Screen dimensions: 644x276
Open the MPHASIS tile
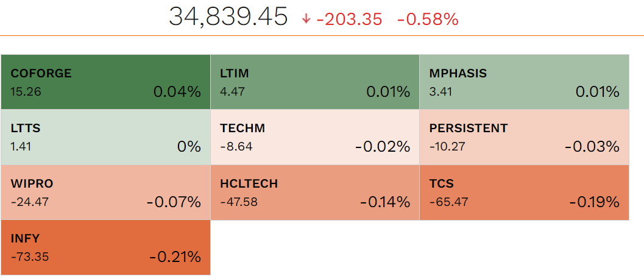525,82
